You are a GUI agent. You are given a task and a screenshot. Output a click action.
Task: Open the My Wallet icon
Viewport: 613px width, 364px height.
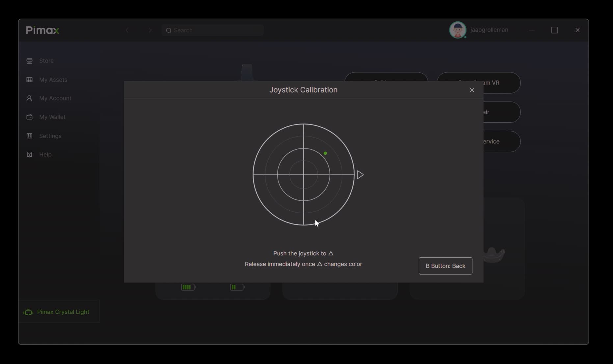point(29,117)
